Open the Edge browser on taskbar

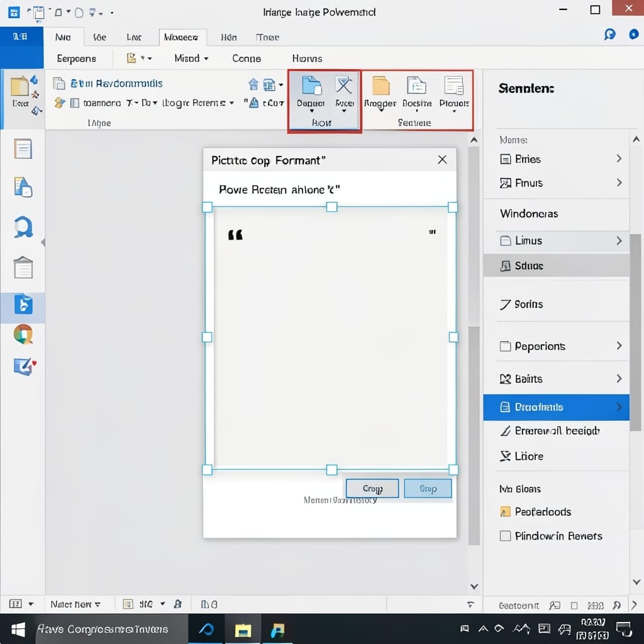(x=206, y=629)
